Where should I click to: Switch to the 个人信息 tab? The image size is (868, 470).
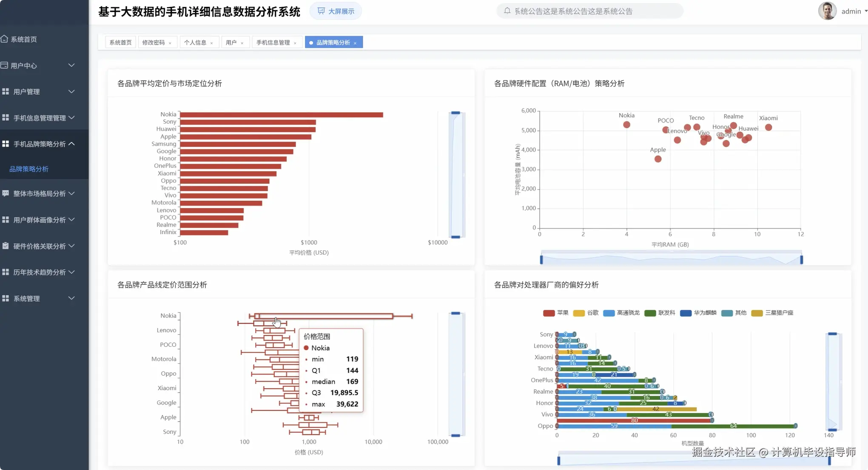[x=195, y=42]
